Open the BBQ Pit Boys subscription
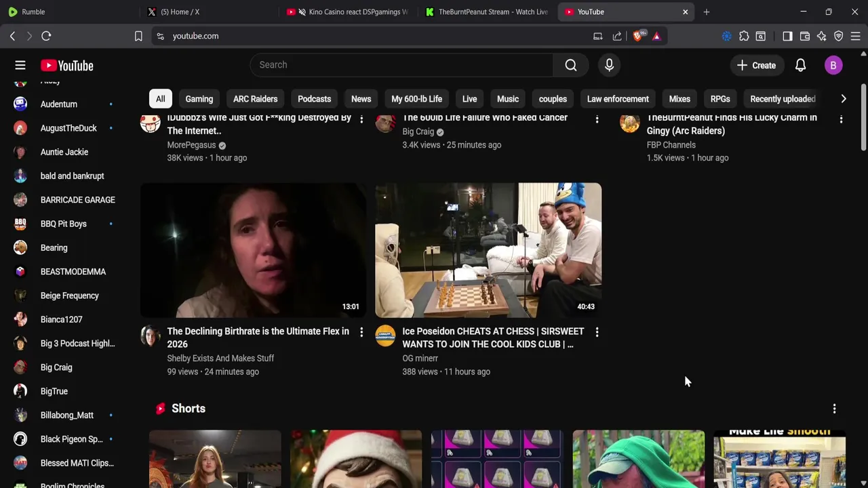Screen dimensions: 868x488 click(x=64, y=224)
